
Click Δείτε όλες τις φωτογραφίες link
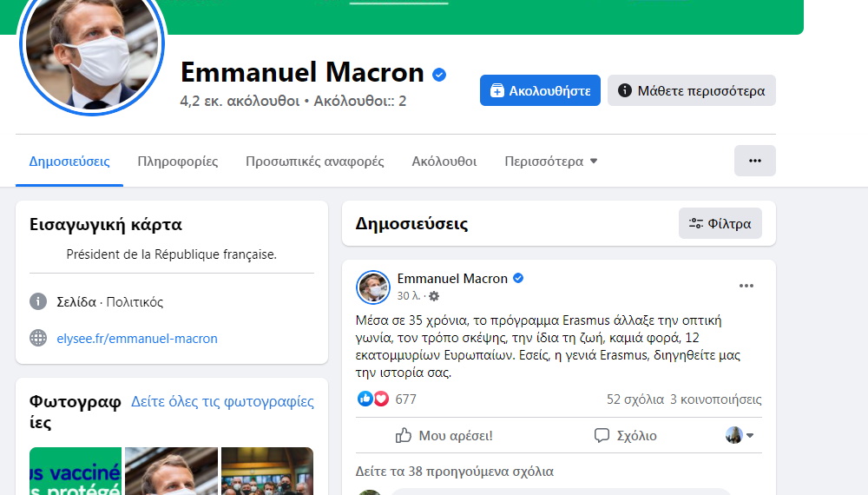[222, 401]
